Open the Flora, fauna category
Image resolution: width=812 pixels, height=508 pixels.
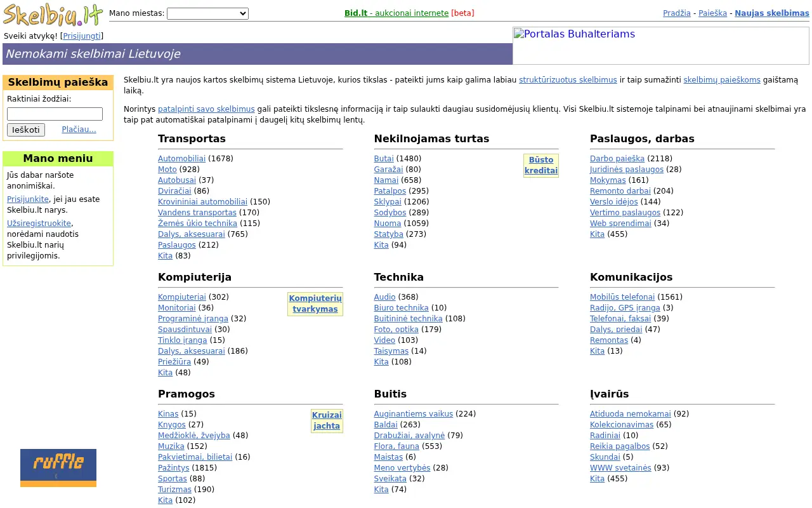pyautogui.click(x=397, y=446)
